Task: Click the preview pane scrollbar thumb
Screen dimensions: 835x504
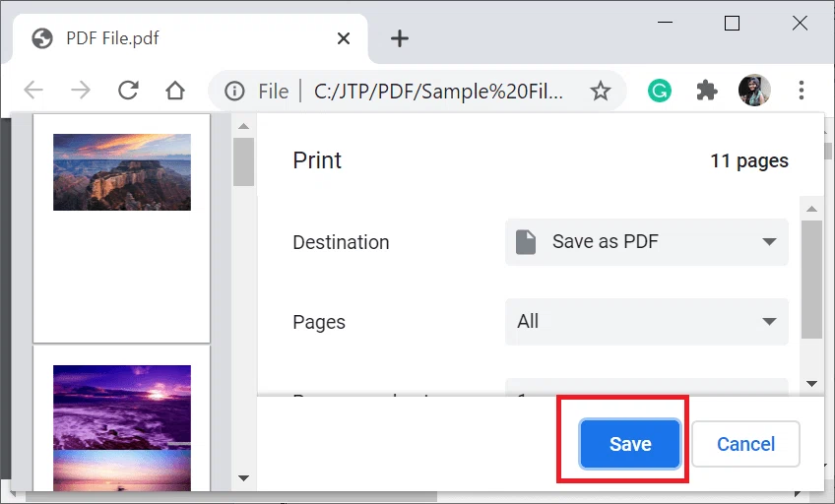Action: 243,162
